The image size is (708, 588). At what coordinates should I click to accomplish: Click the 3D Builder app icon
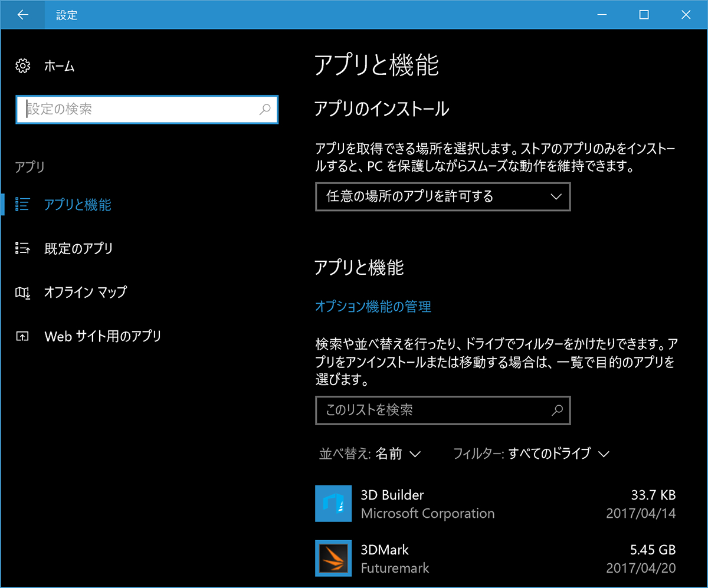[333, 503]
